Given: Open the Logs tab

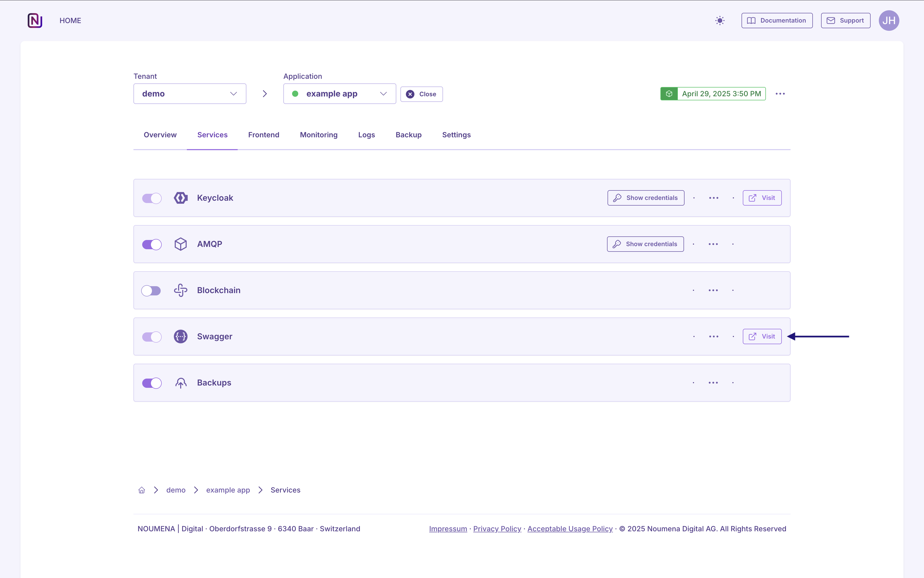Looking at the screenshot, I should (x=366, y=135).
